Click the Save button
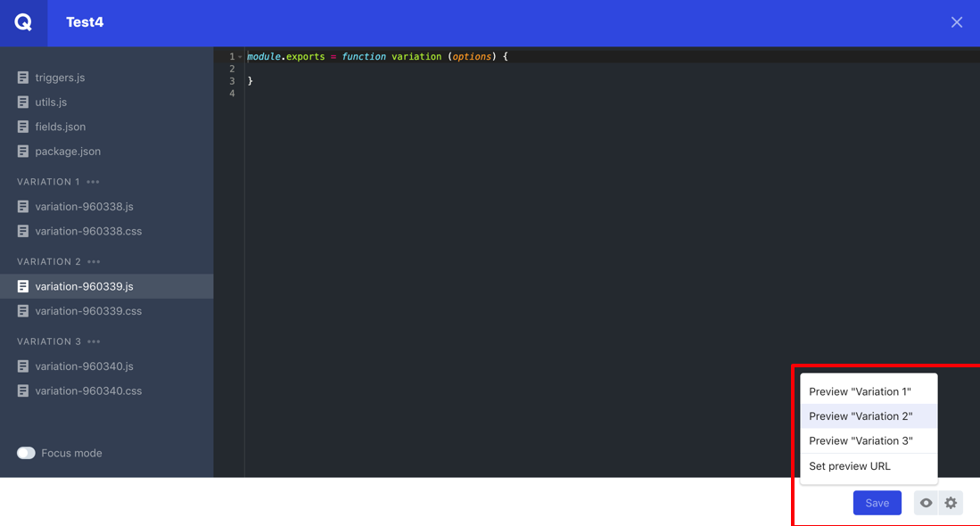This screenshot has width=980, height=526. 877,503
